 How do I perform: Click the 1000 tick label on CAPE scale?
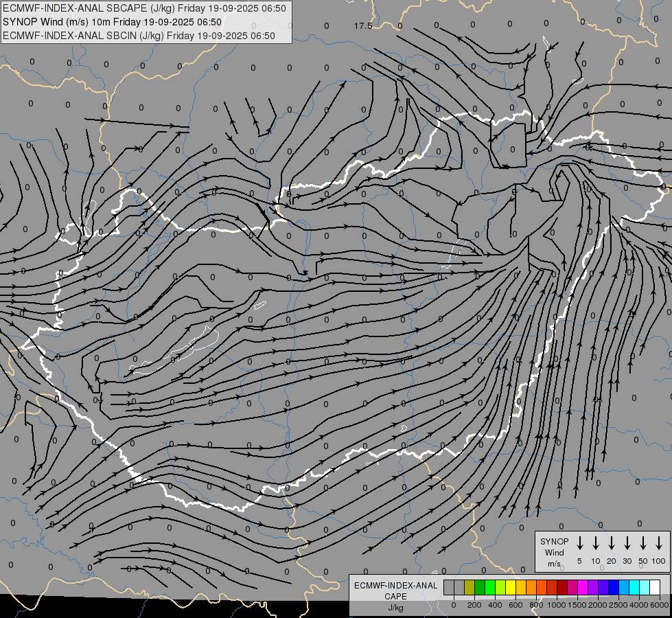coord(556,605)
